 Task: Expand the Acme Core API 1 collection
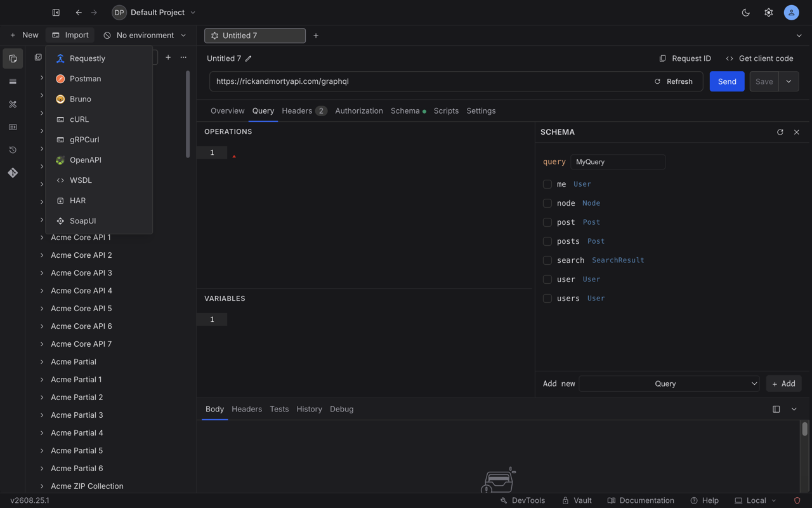coord(42,237)
